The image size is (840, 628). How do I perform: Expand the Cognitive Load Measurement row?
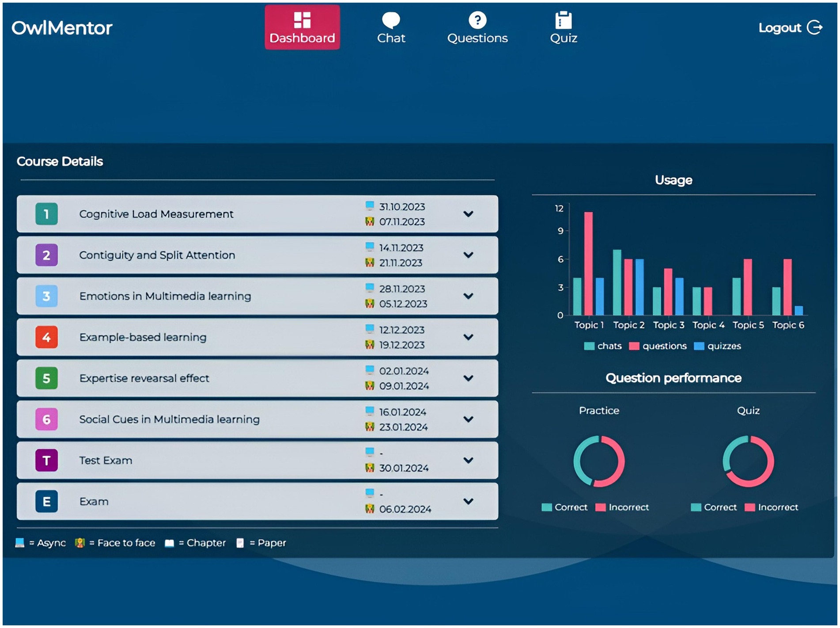[468, 214]
